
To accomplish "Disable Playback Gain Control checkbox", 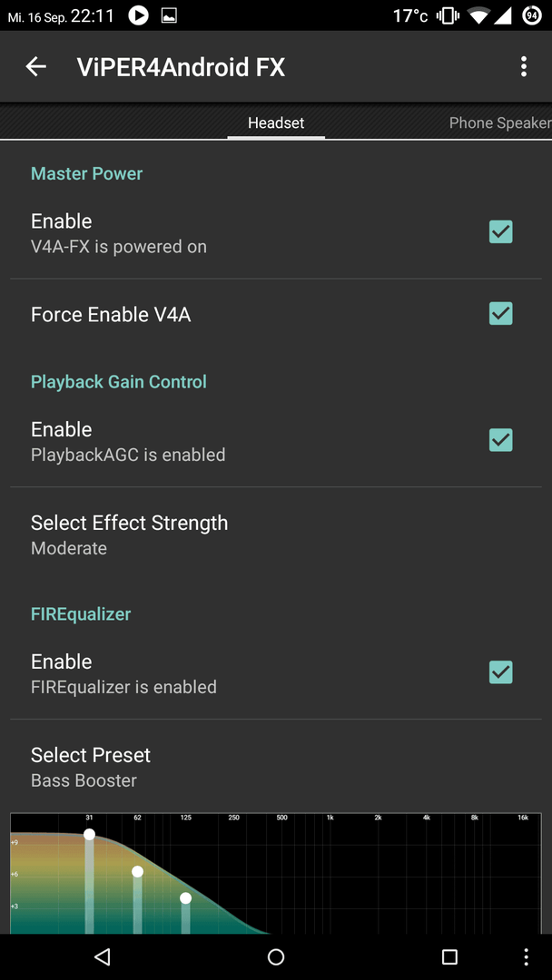I will [501, 440].
